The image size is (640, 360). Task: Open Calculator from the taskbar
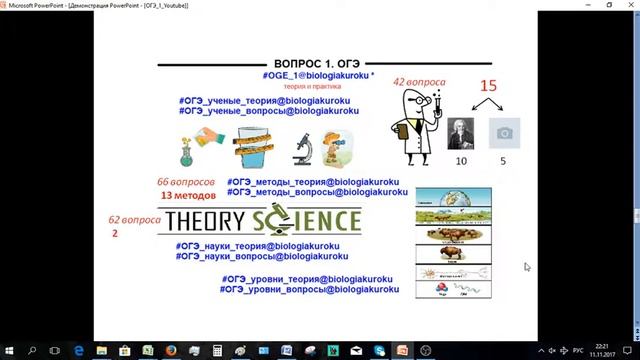pos(217,351)
